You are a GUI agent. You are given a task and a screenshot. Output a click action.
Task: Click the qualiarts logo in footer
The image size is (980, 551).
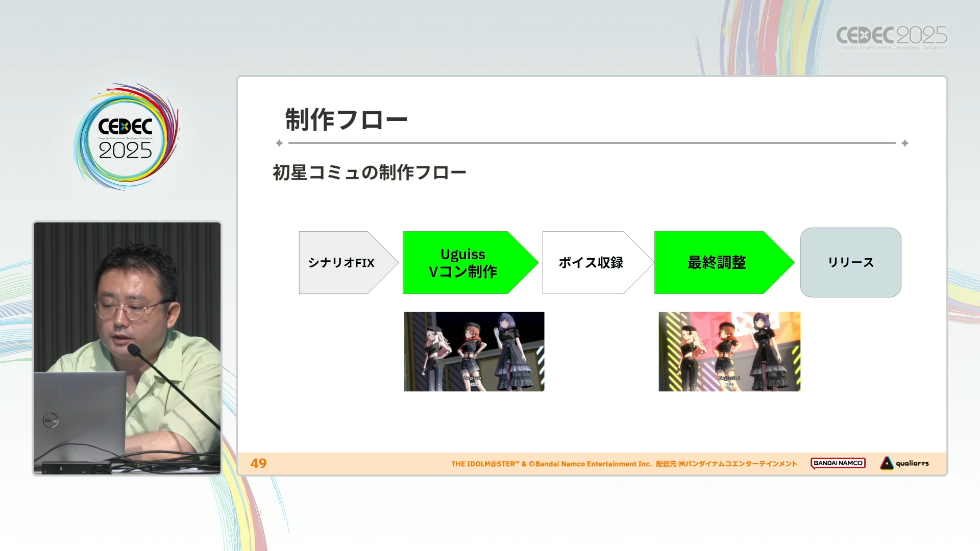pos(904,463)
